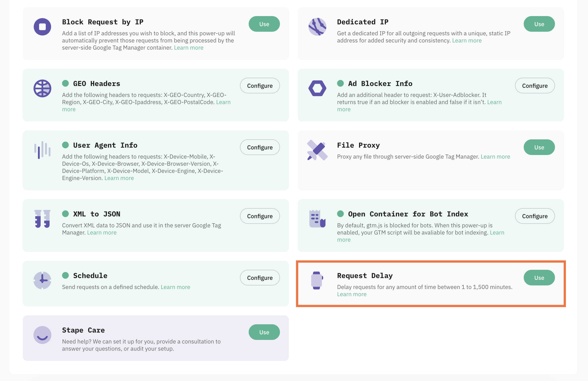This screenshot has height=381, width=588.
Task: Configure the GEO Headers power-up
Action: coord(260,86)
